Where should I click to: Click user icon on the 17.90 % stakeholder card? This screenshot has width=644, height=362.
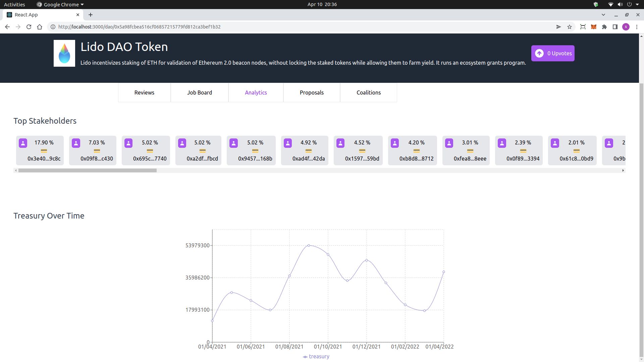click(x=23, y=143)
